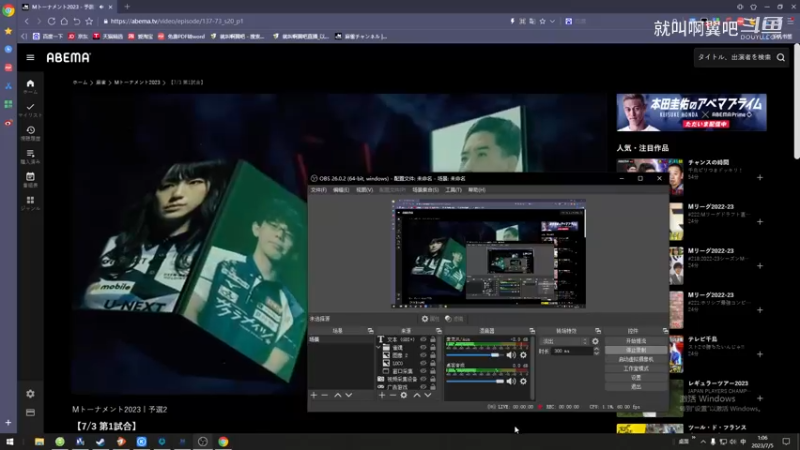The height and width of the screenshot is (450, 800).
Task: Open the OBS Studio taskbar icon
Action: point(203,441)
